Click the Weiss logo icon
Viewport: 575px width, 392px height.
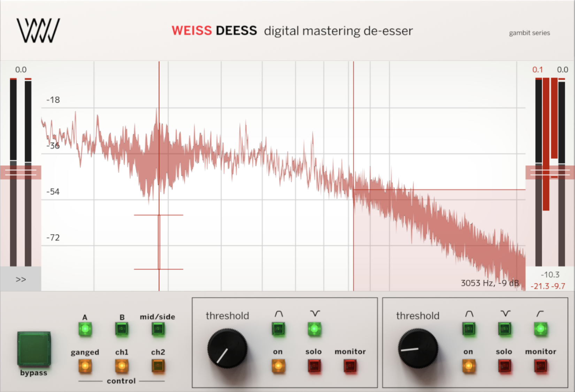tap(38, 31)
